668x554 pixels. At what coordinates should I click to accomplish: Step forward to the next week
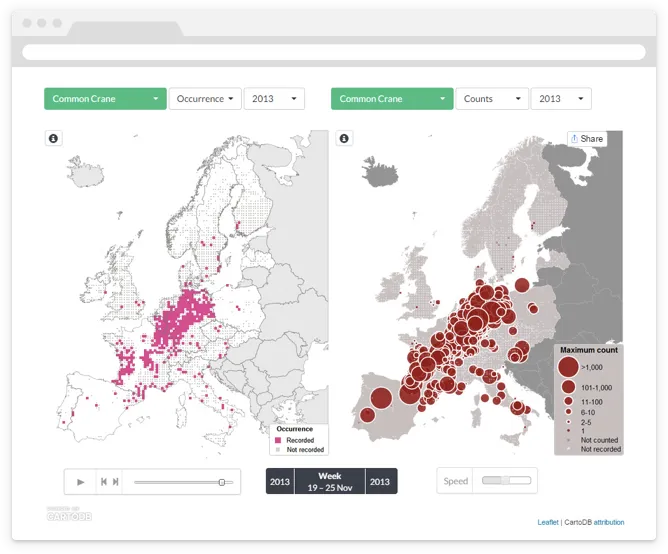click(x=116, y=482)
